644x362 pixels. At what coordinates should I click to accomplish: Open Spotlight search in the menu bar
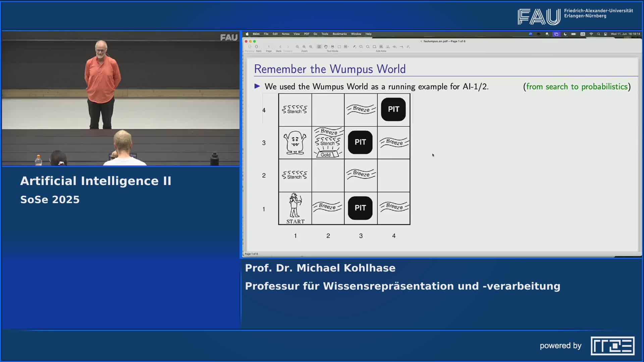(599, 34)
